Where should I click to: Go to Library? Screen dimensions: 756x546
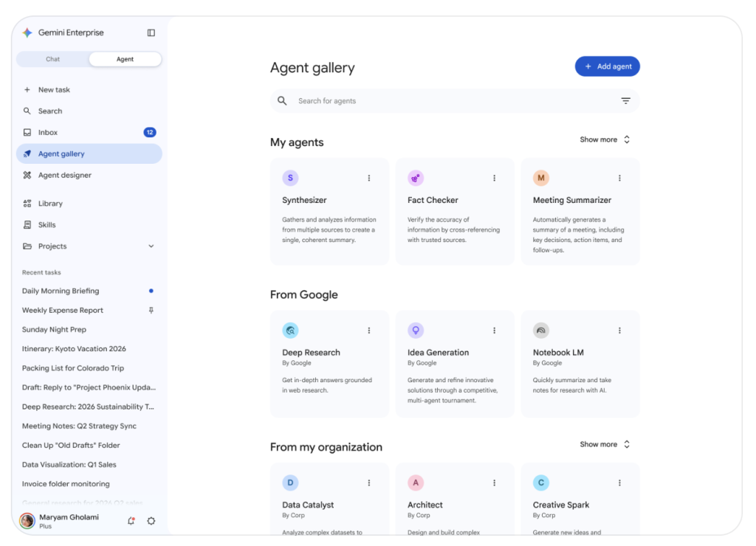coord(89,204)
